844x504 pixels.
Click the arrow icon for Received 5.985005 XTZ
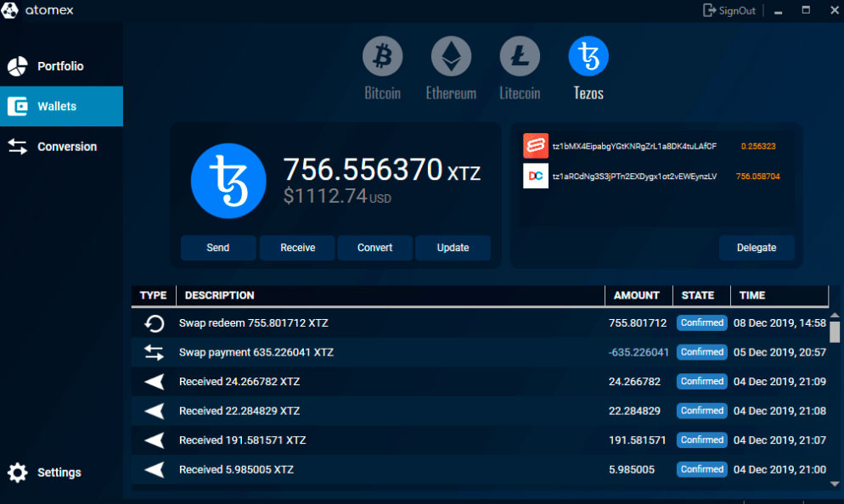click(154, 469)
